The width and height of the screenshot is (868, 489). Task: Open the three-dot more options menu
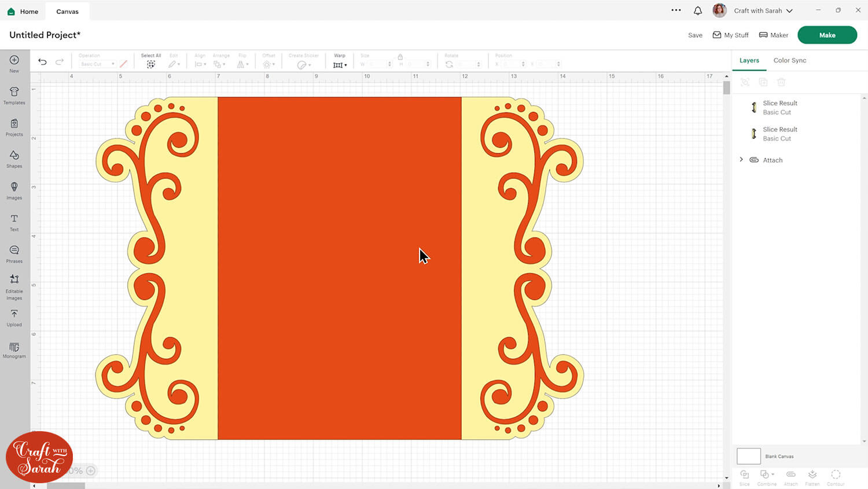676,10
